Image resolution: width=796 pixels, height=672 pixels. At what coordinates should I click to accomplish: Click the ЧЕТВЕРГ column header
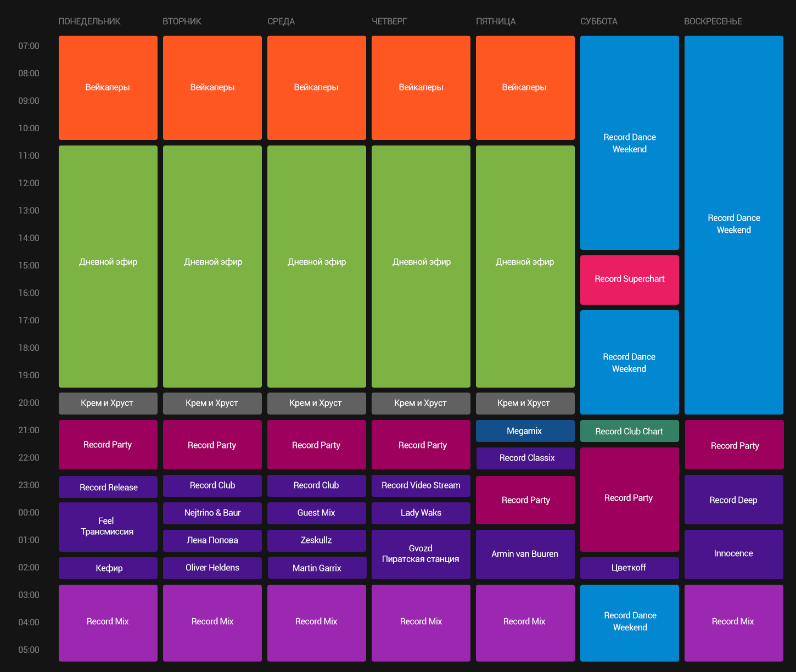(389, 21)
